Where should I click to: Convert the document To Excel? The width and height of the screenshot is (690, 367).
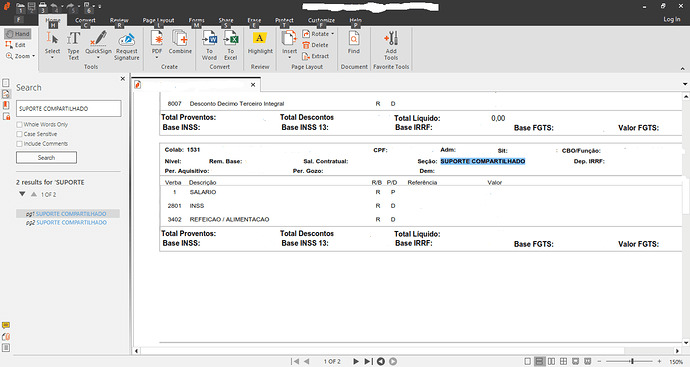tap(231, 45)
